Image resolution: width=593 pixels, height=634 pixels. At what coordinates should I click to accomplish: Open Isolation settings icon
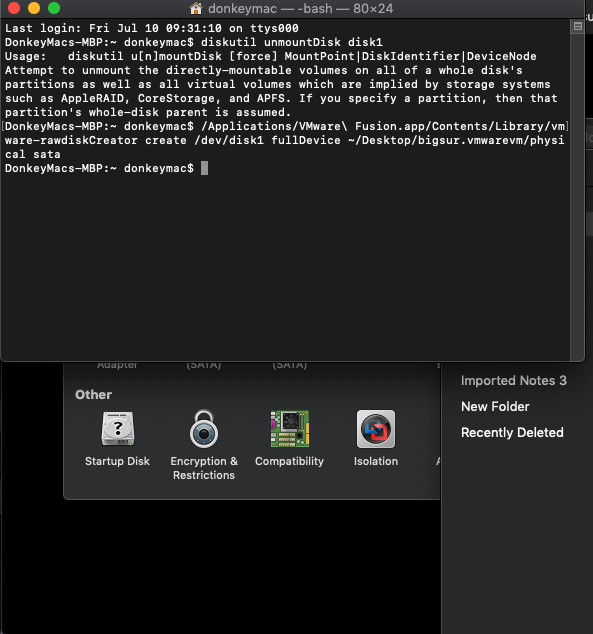click(376, 429)
